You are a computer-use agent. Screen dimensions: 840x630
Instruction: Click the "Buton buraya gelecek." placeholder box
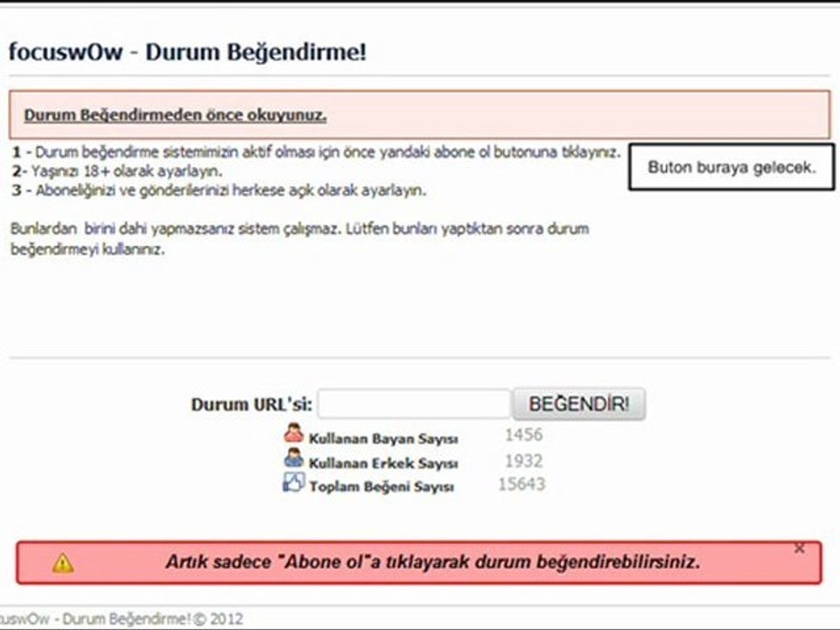point(731,167)
